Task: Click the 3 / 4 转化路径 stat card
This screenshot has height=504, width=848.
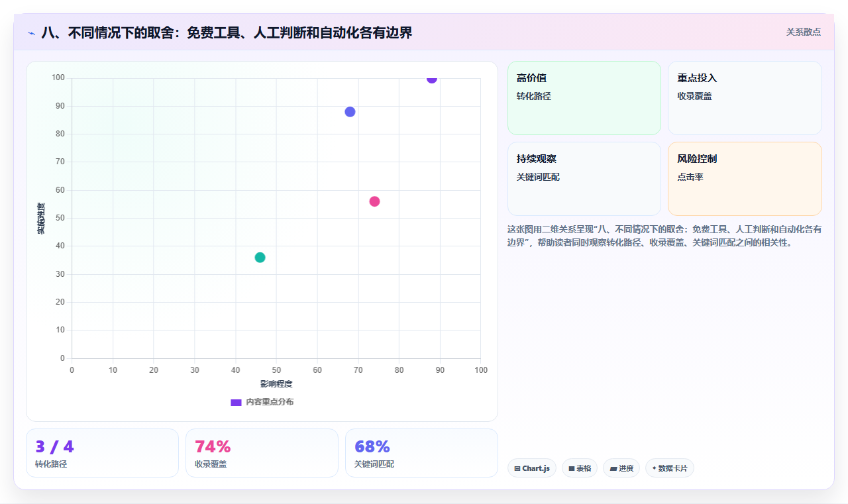Action: coord(102,453)
